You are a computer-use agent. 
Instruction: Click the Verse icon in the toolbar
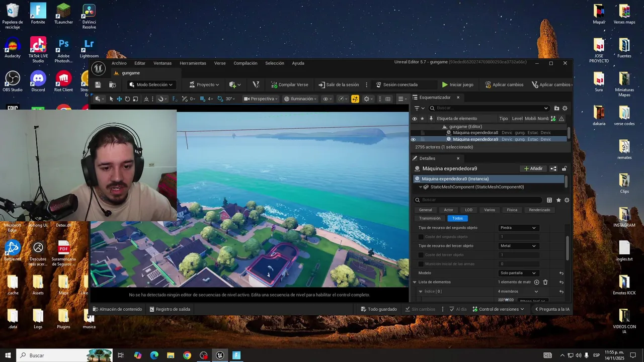click(x=256, y=85)
